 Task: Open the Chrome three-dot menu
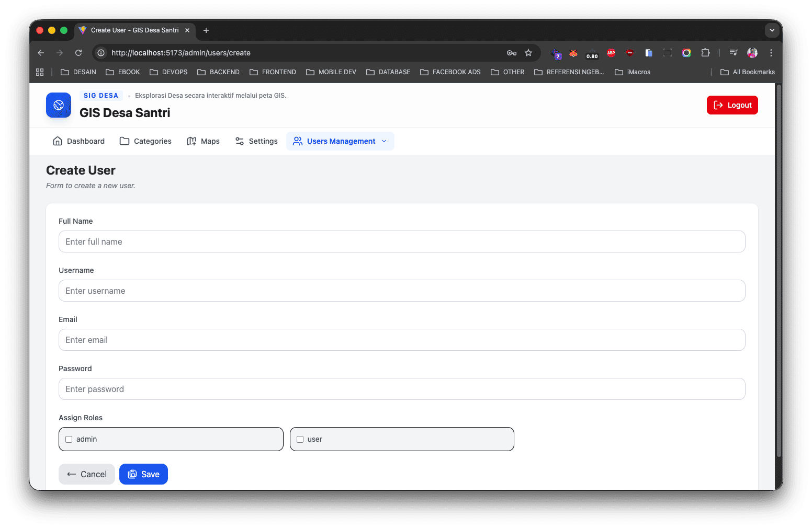click(x=771, y=53)
